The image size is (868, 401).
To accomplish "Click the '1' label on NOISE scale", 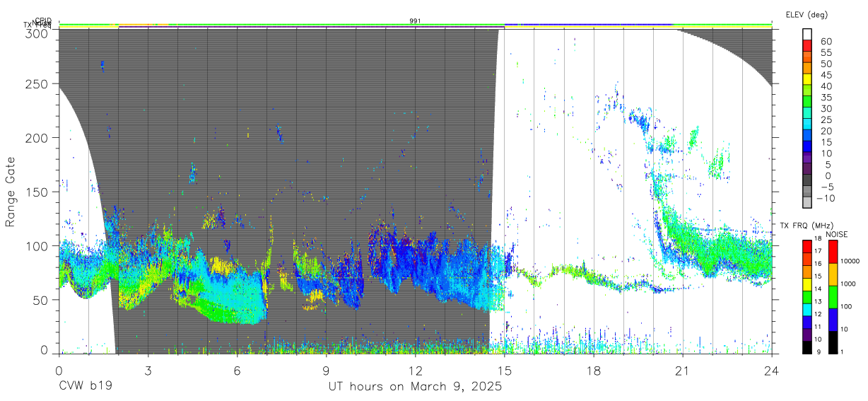I will coord(843,352).
